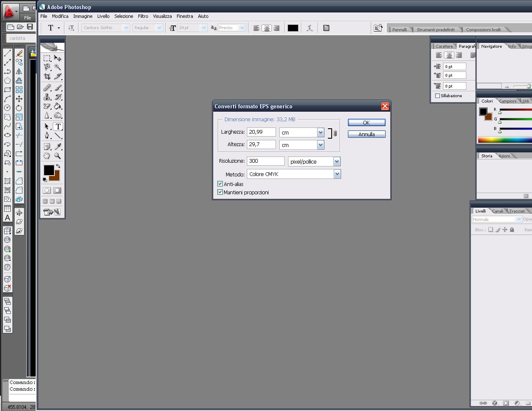Select the Paint Bucket tool
Screen dimensions: 532x411
coord(58,106)
